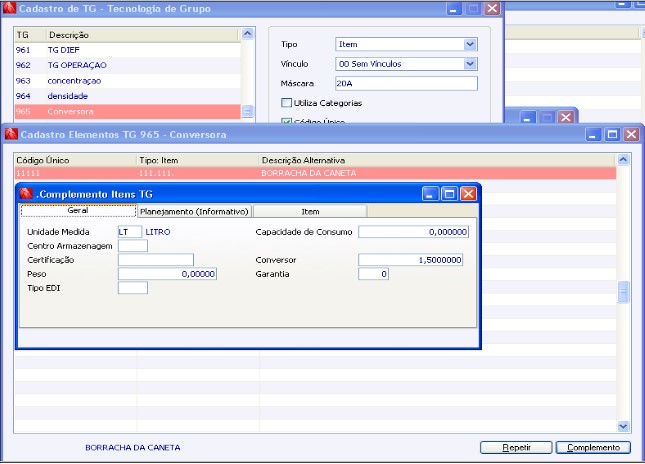
Task: Click the Garantia field showing 0
Action: point(373,274)
